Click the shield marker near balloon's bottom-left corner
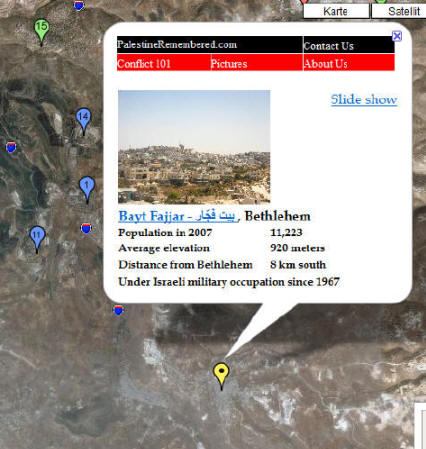The width and height of the screenshot is (426, 449). click(118, 310)
